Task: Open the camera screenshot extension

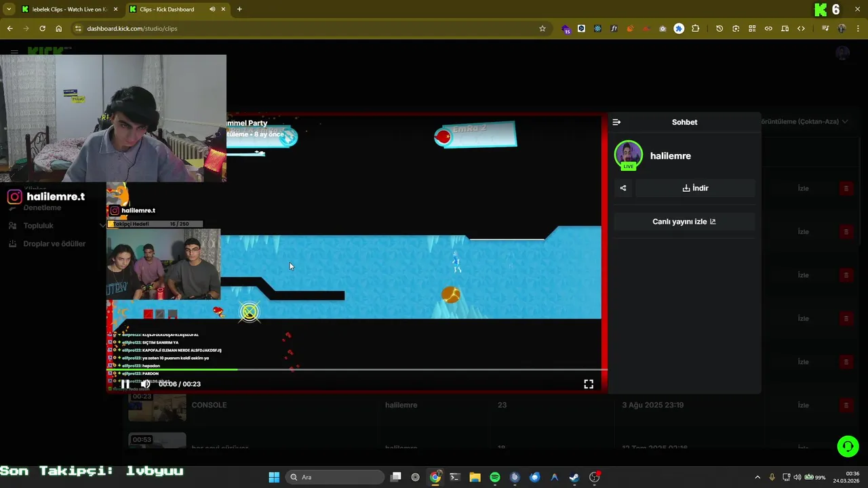Action: click(663, 28)
